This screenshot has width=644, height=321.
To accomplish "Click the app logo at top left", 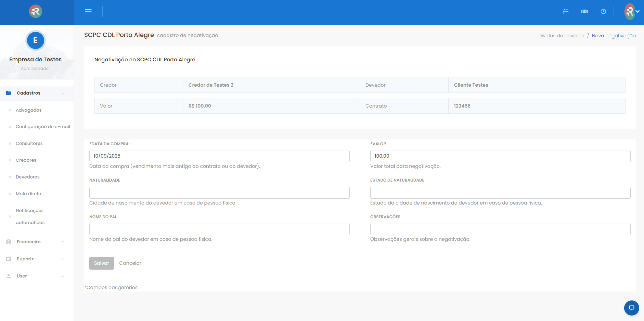I will point(35,11).
